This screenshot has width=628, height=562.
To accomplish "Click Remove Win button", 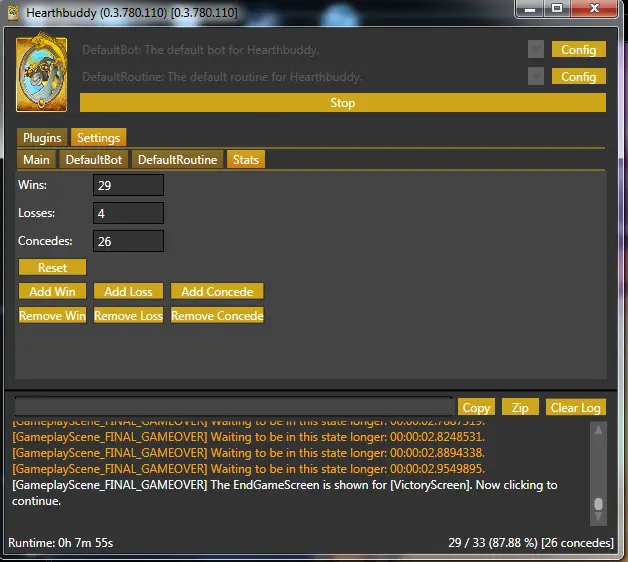I will tap(52, 315).
